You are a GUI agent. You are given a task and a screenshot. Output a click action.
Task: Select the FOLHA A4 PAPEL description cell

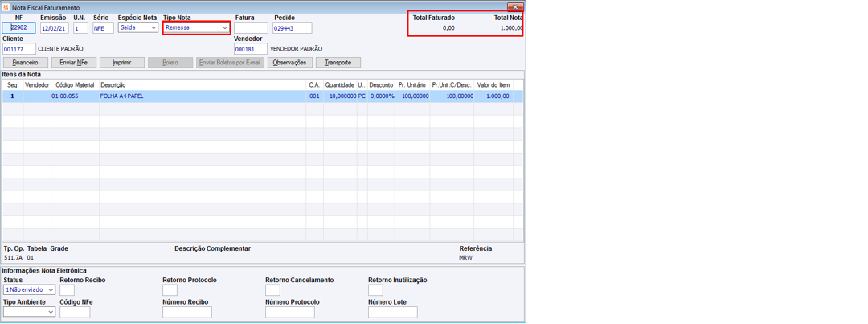(203, 96)
